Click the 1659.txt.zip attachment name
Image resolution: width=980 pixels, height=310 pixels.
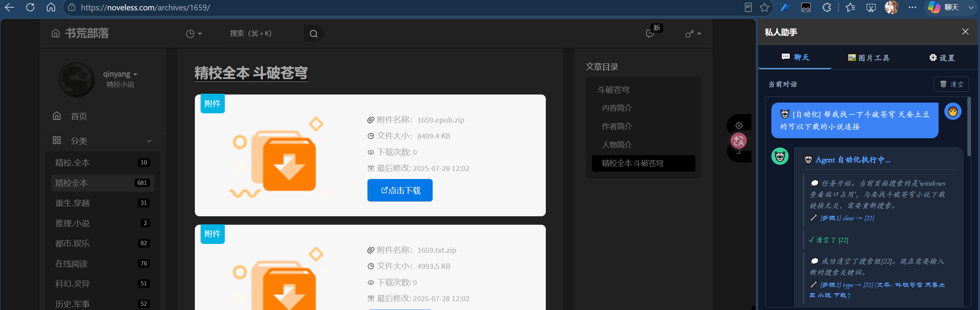point(436,250)
